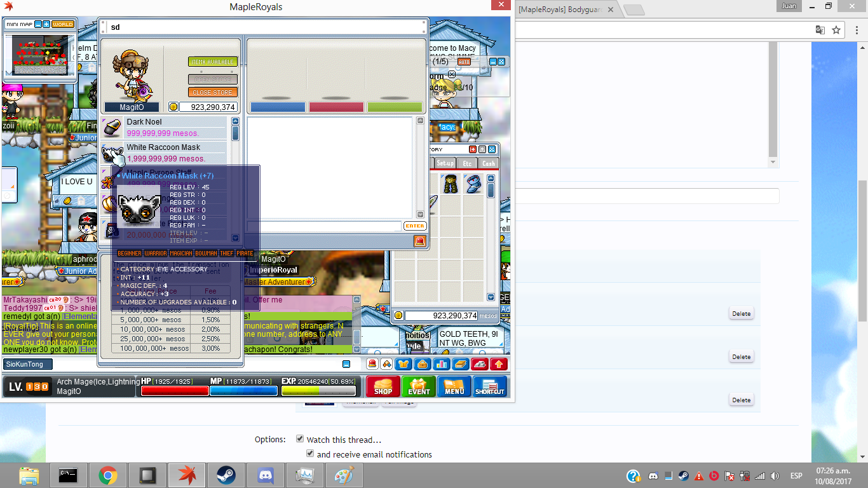Viewport: 868px width, 488px height.
Task: Click the grayed OPEN STORE button
Action: (x=213, y=79)
